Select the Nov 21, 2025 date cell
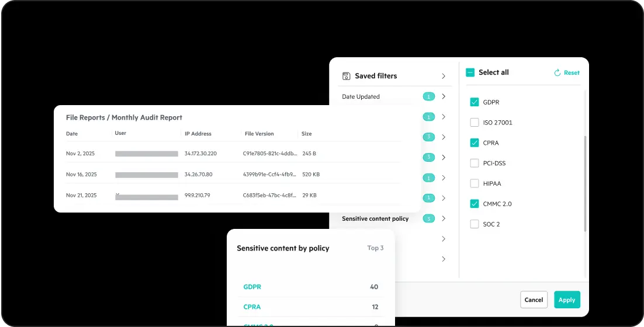Screen dimensions: 644x327 point(81,195)
